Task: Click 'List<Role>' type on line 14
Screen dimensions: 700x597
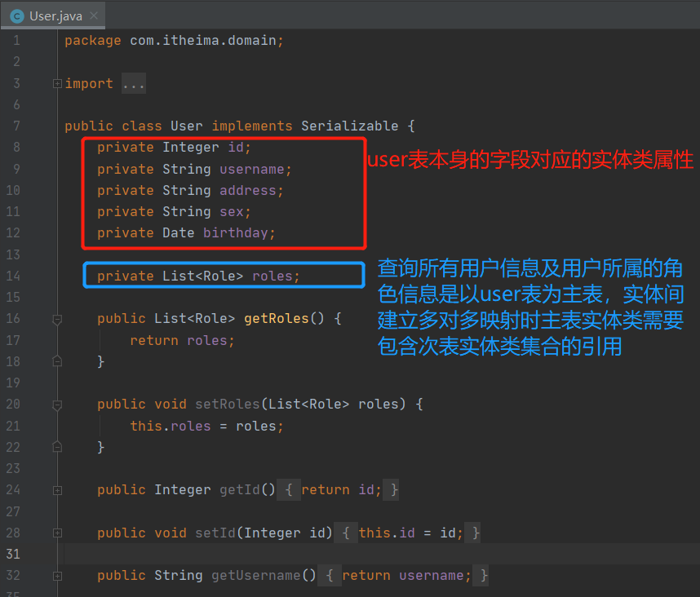Action: pyautogui.click(x=202, y=276)
